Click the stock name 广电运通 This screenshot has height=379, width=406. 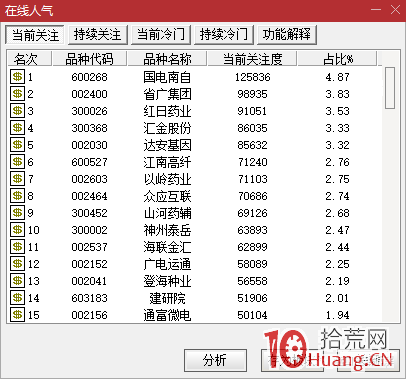[x=167, y=264]
